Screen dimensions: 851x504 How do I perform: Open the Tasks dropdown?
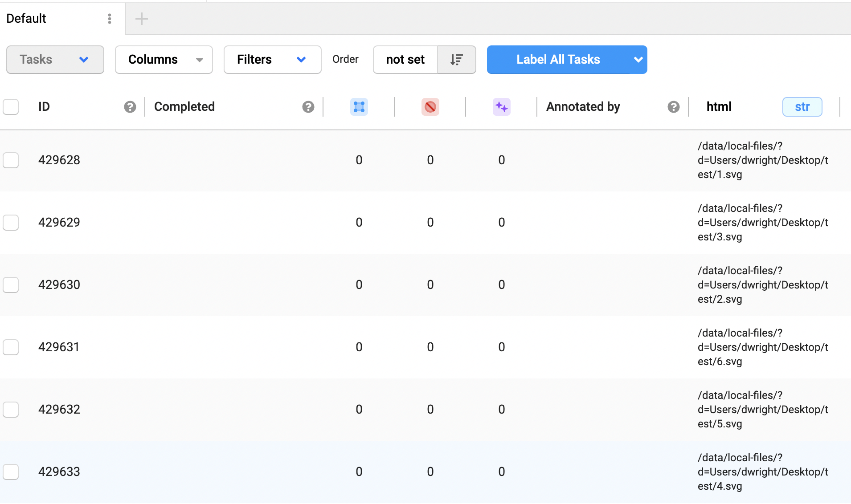click(55, 59)
